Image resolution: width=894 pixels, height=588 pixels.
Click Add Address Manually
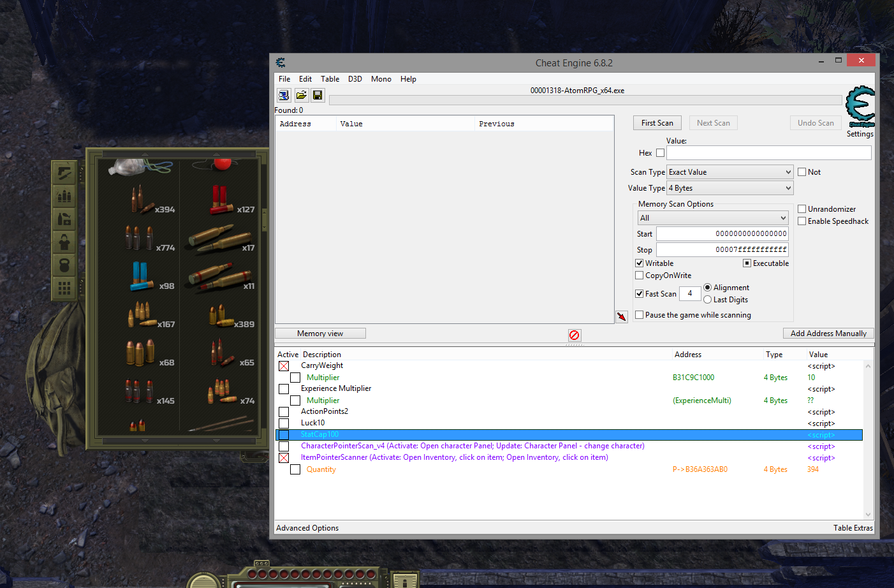coord(828,334)
